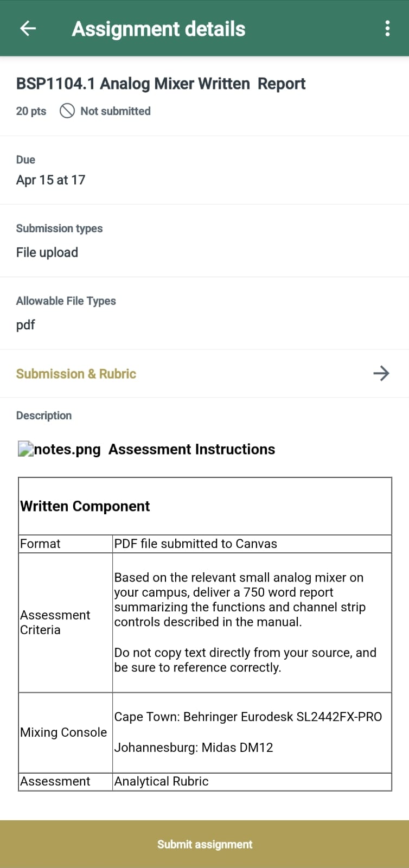Tap the 20 pts label
Viewport: 409px width, 868px height.
coord(31,111)
